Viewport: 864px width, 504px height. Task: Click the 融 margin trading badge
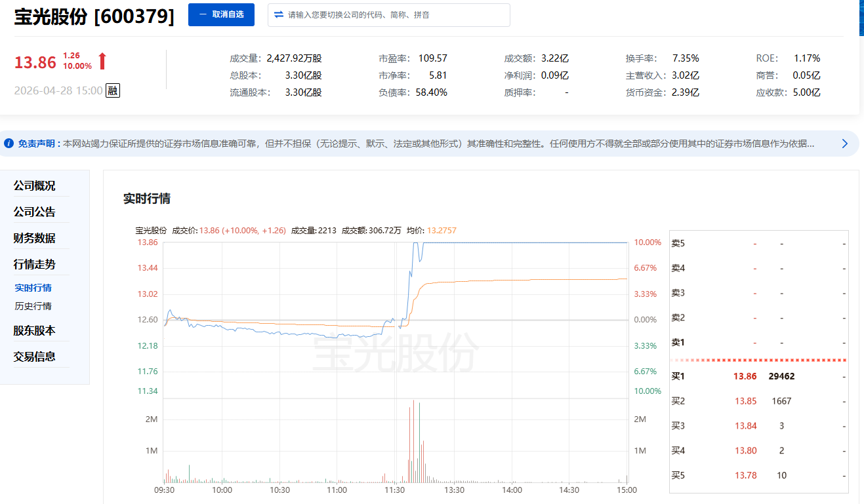tap(113, 91)
